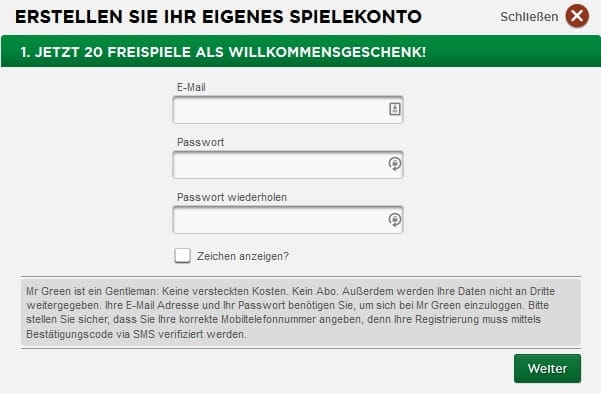Click the step number '1.' in green banner
601x394 pixels.
[25, 52]
